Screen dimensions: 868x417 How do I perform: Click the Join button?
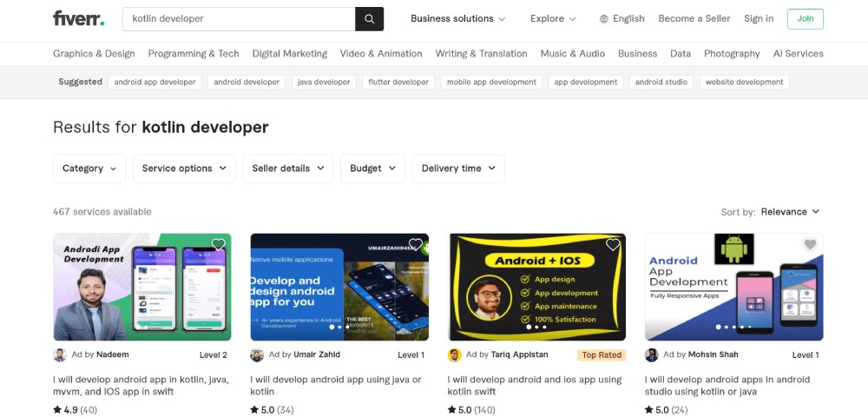(806, 19)
